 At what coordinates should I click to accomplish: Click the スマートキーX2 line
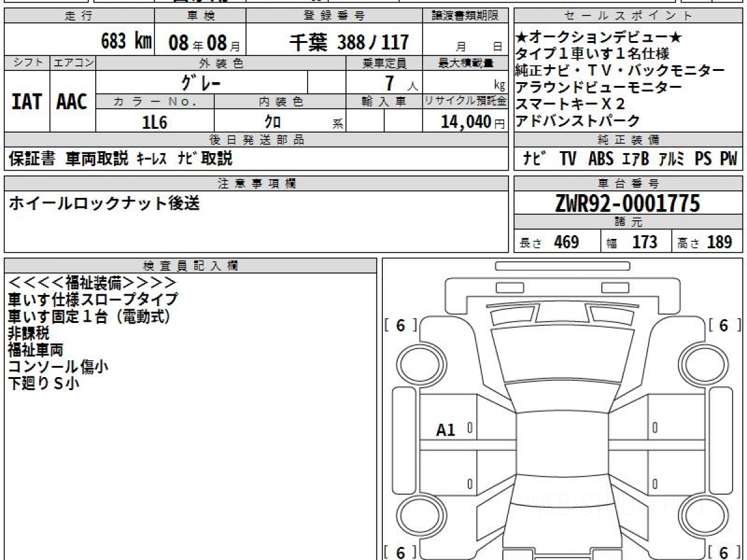pyautogui.click(x=570, y=105)
